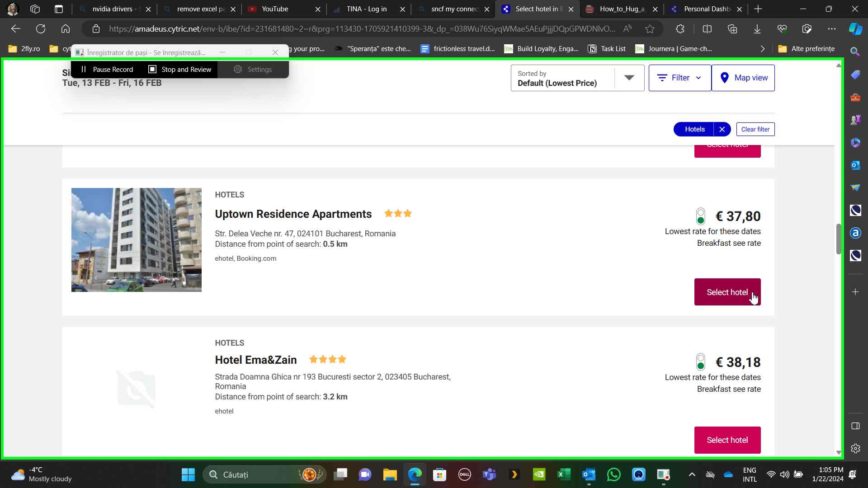This screenshot has height=488, width=868.
Task: Open a new browser tab
Action: pyautogui.click(x=758, y=9)
